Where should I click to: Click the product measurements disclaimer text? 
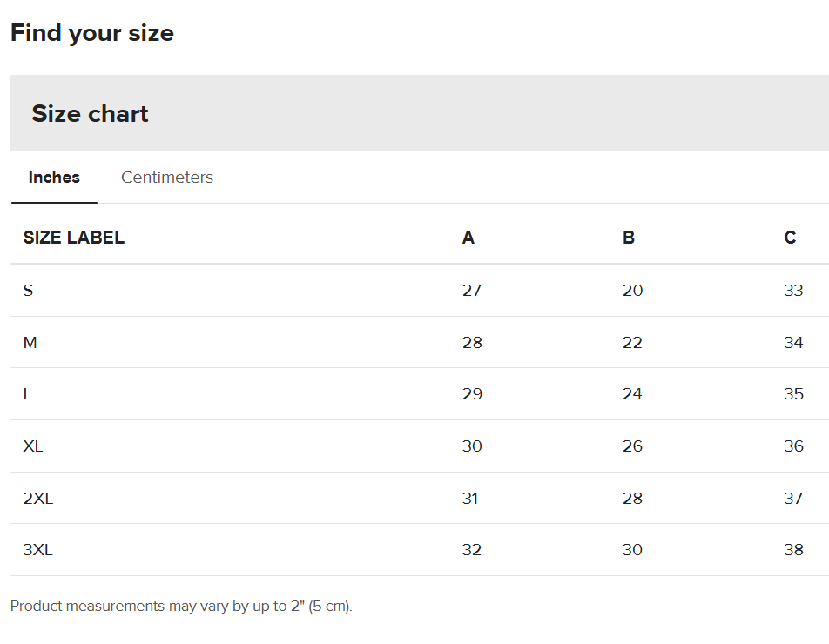[181, 607]
